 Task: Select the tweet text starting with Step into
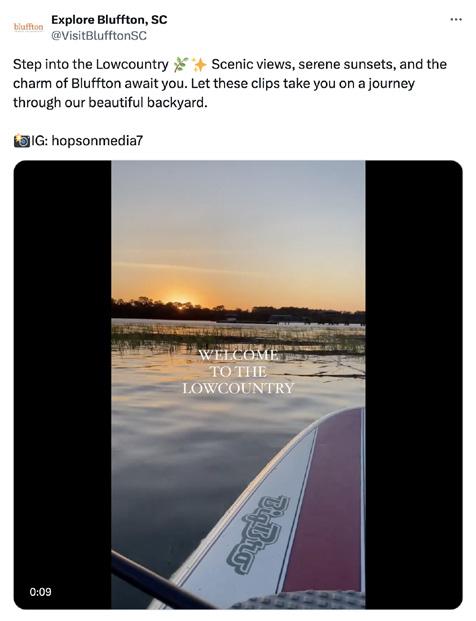pos(230,83)
